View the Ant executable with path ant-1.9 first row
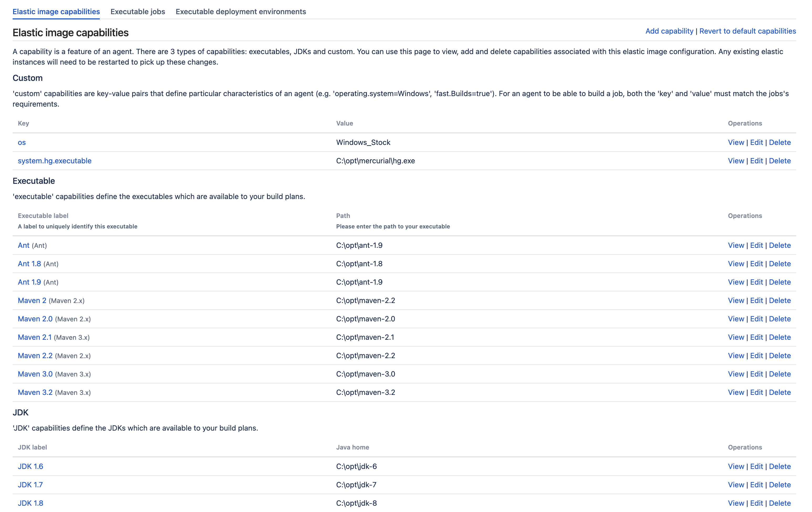The image size is (812, 512). [x=736, y=245]
